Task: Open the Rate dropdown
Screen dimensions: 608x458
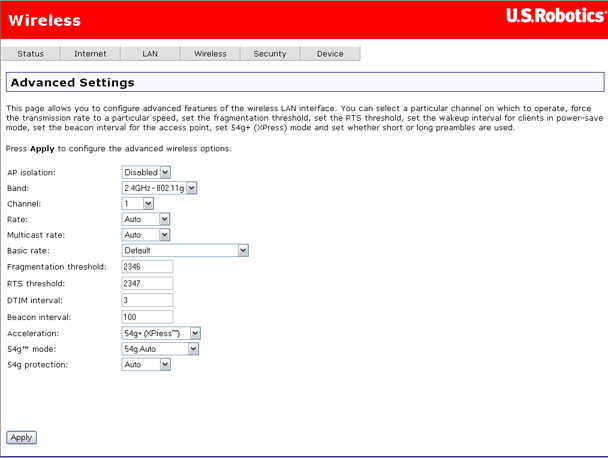Action: [146, 219]
